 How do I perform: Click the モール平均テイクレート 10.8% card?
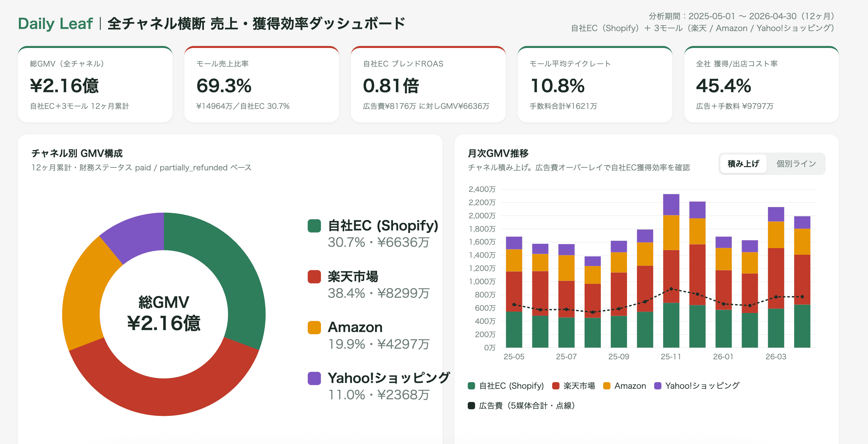click(x=595, y=85)
